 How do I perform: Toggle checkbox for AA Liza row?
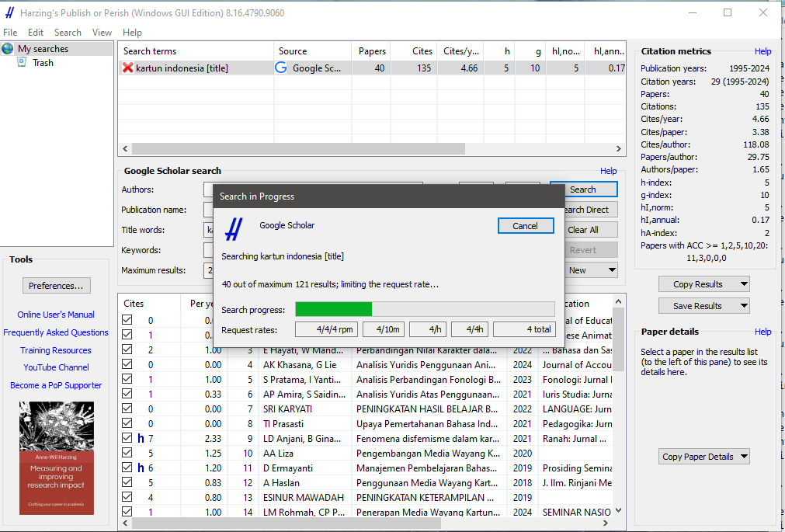tap(127, 453)
